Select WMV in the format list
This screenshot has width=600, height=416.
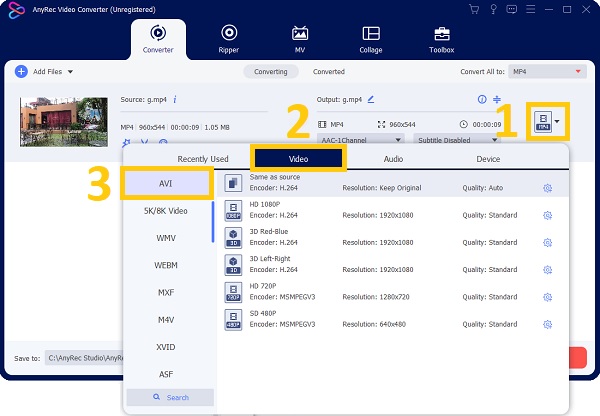pyautogui.click(x=166, y=238)
